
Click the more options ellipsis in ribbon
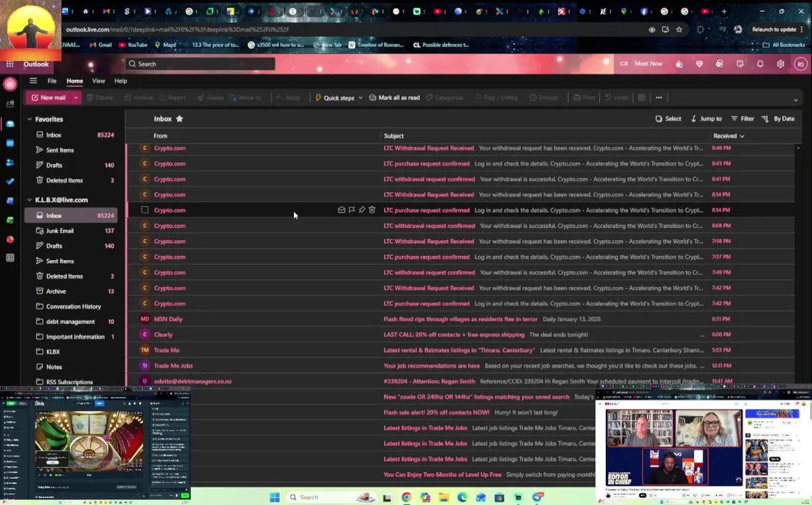(x=659, y=97)
